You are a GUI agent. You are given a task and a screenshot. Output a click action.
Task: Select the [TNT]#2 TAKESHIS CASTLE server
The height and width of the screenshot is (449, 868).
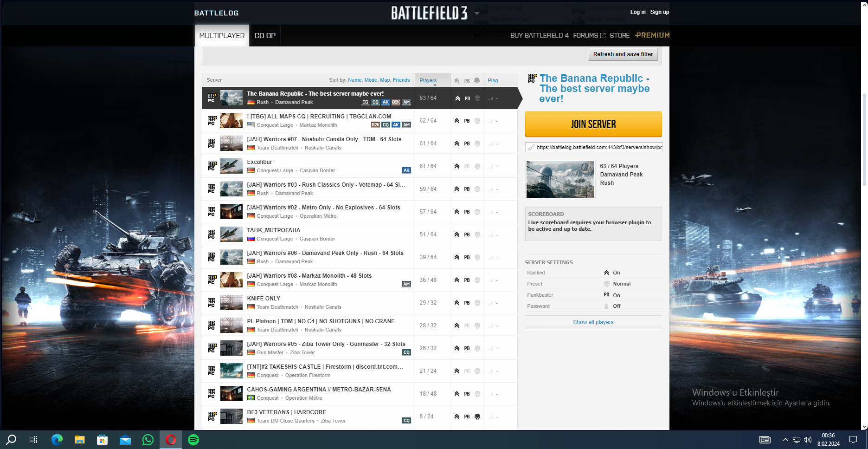360,371
